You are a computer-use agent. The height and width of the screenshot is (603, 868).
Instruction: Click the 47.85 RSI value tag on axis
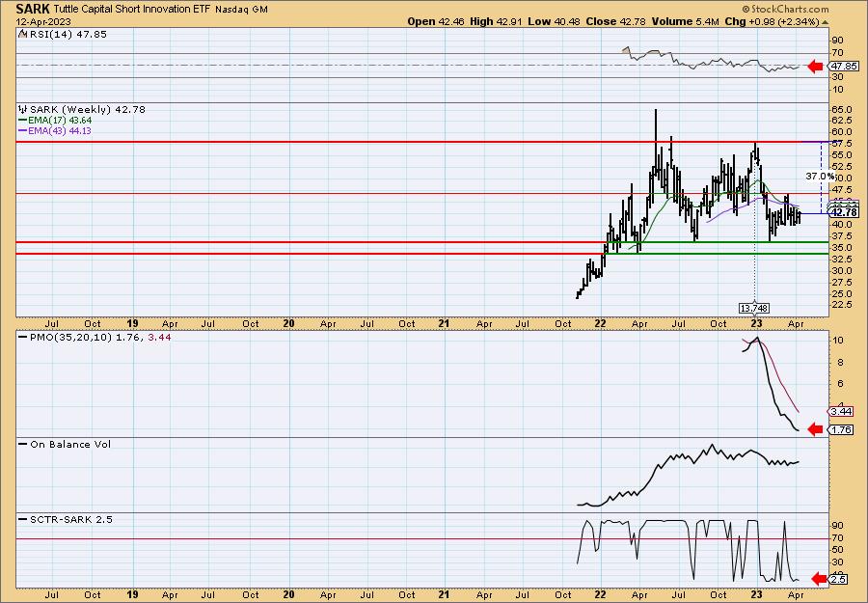(844, 66)
